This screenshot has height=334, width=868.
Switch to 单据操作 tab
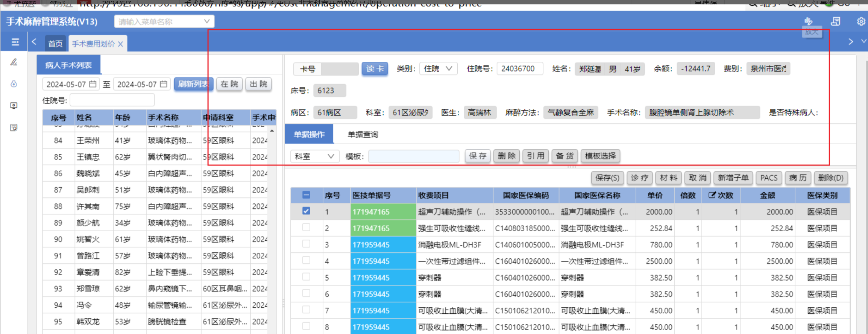coord(309,134)
